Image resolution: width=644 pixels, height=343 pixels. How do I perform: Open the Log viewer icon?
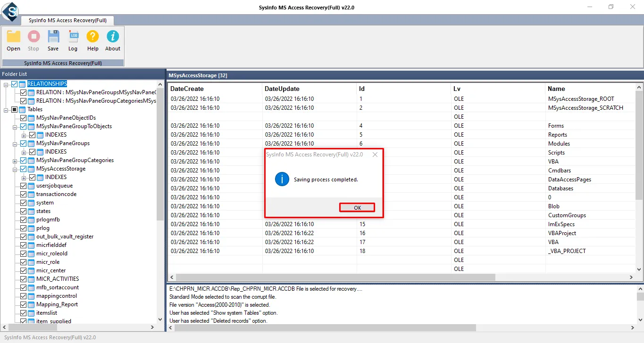point(73,37)
